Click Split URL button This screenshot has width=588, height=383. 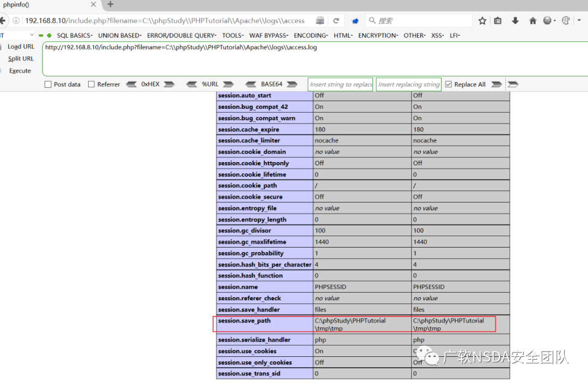pos(21,58)
